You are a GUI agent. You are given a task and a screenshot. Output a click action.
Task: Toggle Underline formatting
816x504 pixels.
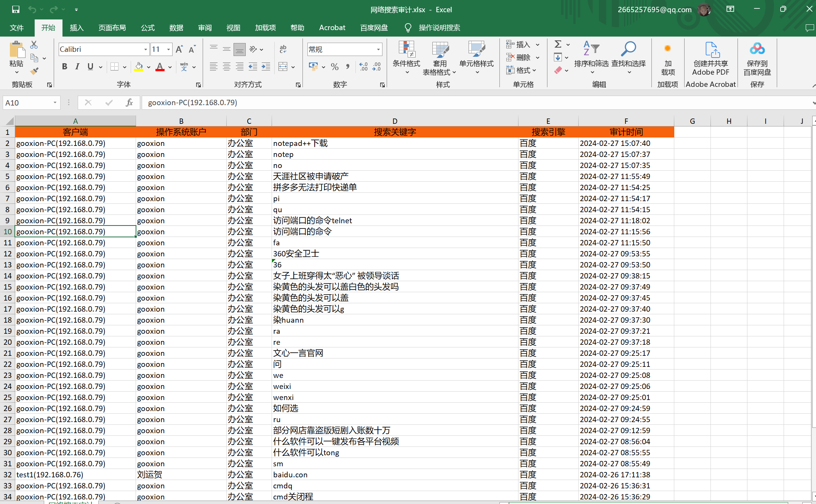coord(90,67)
